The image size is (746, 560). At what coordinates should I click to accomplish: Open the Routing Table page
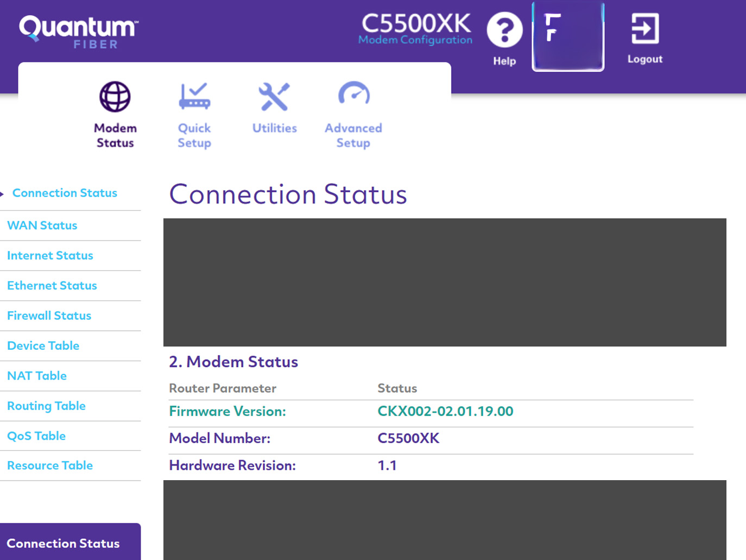(x=46, y=406)
